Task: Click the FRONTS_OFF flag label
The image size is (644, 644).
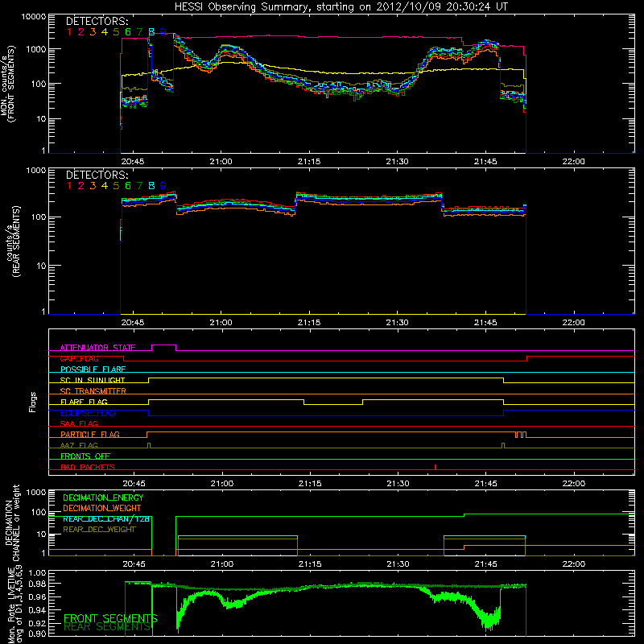Action: click(85, 456)
